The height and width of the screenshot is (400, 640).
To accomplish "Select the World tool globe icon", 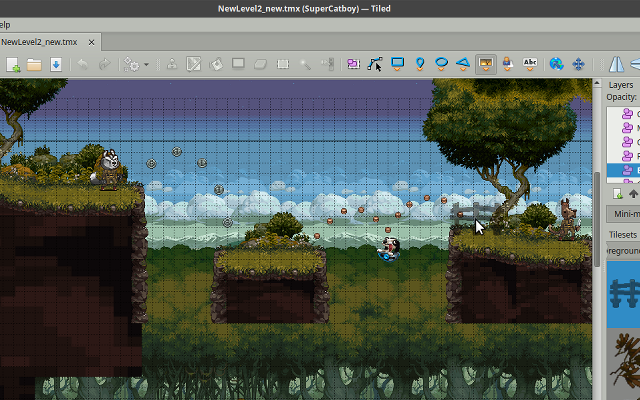I will (x=556, y=64).
